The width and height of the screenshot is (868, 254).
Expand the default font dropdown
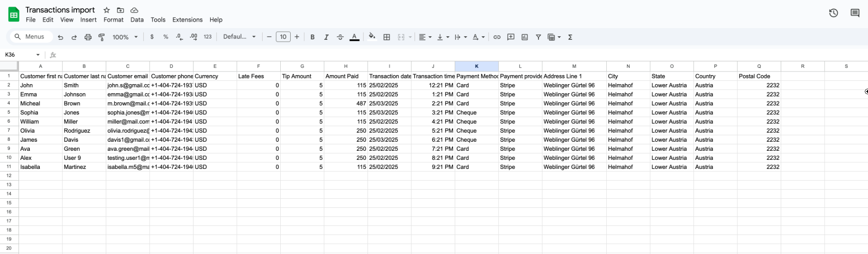pyautogui.click(x=240, y=37)
